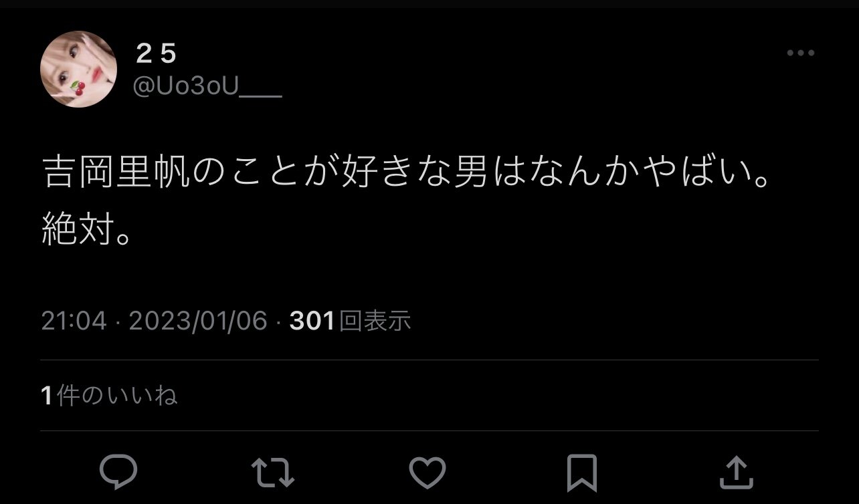This screenshot has height=504, width=859.
Task: Bookmark this tweet using the bookmark icon
Action: tap(582, 473)
